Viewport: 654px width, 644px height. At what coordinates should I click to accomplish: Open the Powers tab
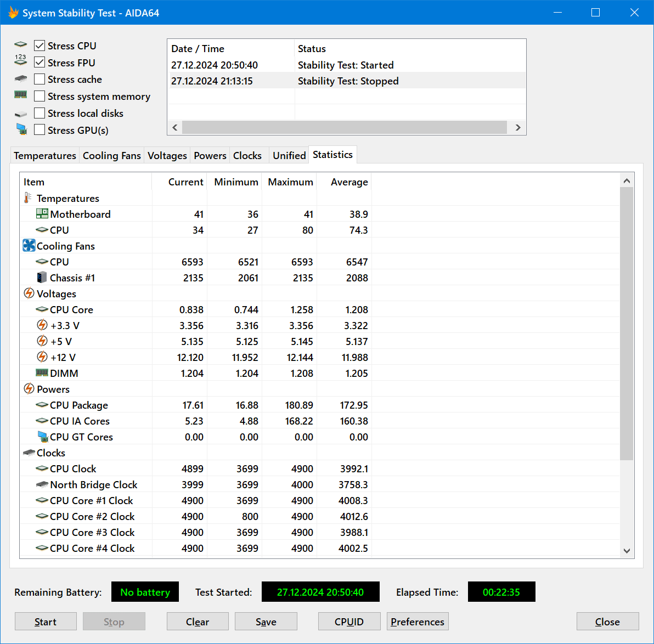point(210,156)
